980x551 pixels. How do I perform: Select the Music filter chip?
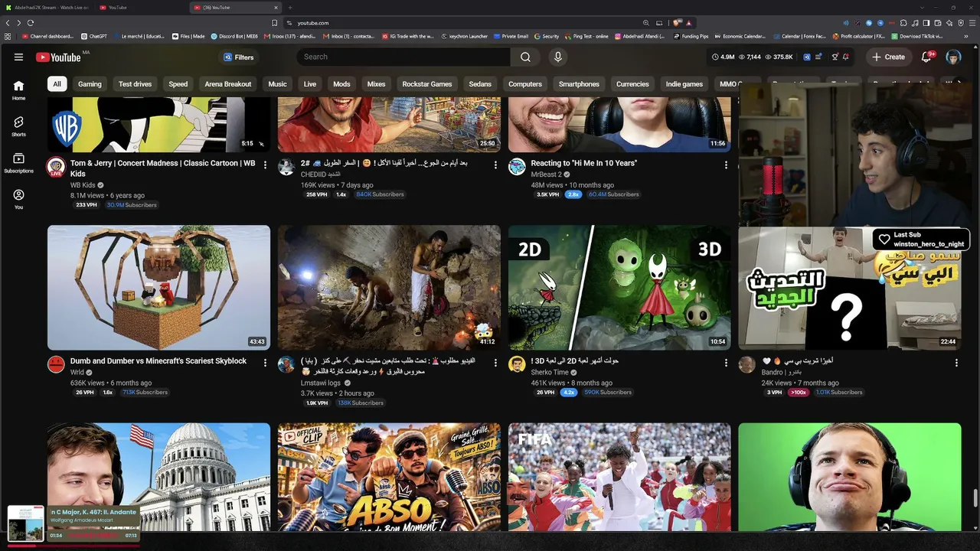tap(278, 84)
